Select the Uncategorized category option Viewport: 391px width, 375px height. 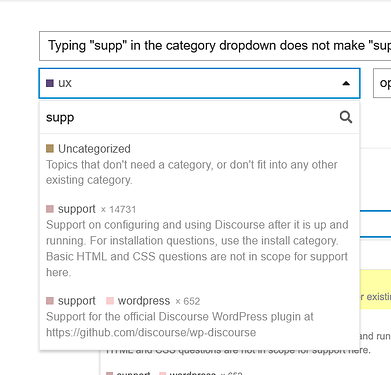(x=199, y=164)
